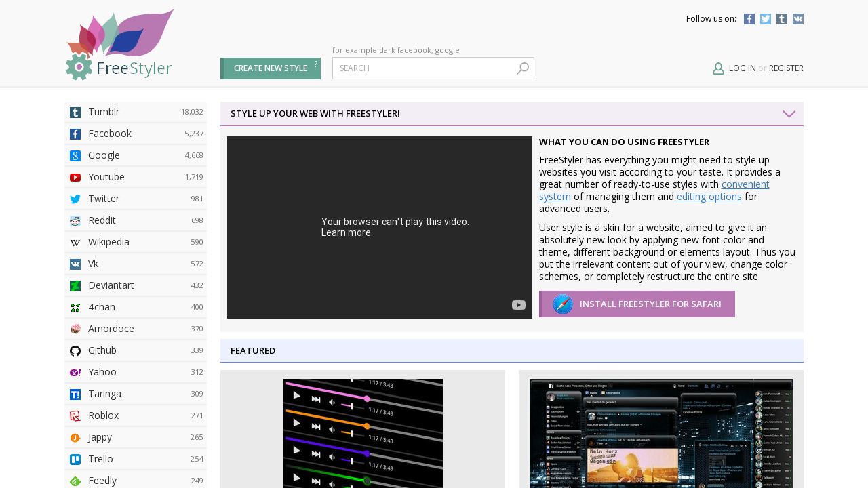Open FreeStyler's VK follow page
This screenshot has width=868, height=488.
pos(798,19)
